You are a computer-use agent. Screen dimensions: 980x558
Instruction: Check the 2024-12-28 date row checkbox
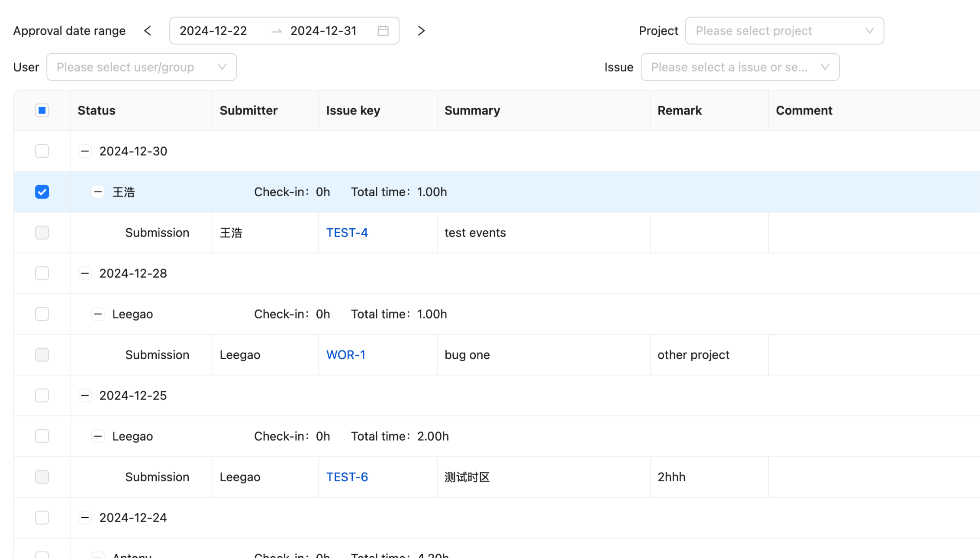[x=42, y=273]
